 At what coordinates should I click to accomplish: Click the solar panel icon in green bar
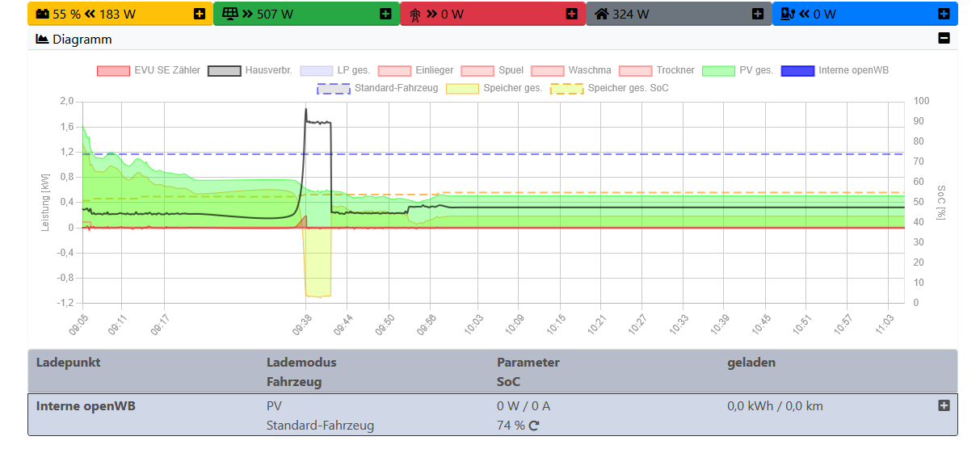pos(230,14)
